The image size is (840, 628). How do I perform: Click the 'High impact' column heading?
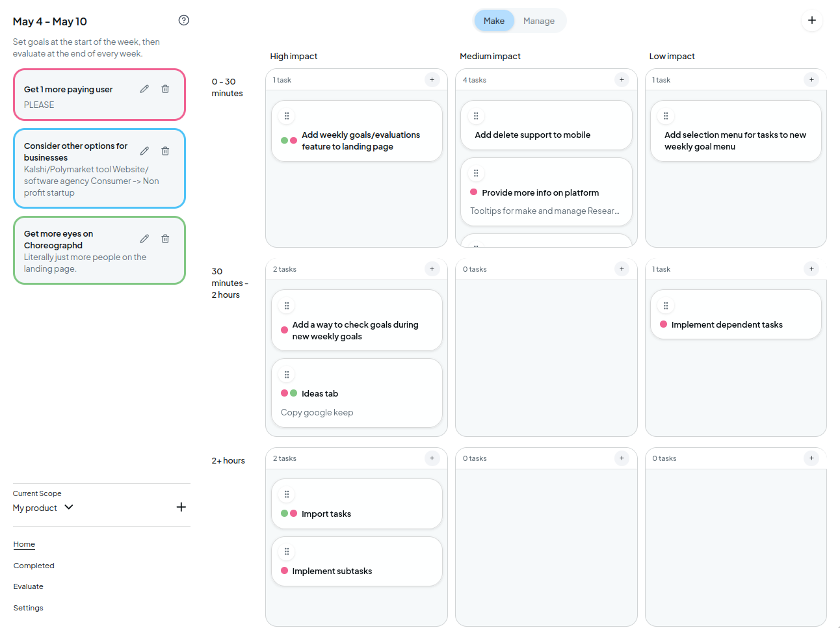coord(294,57)
